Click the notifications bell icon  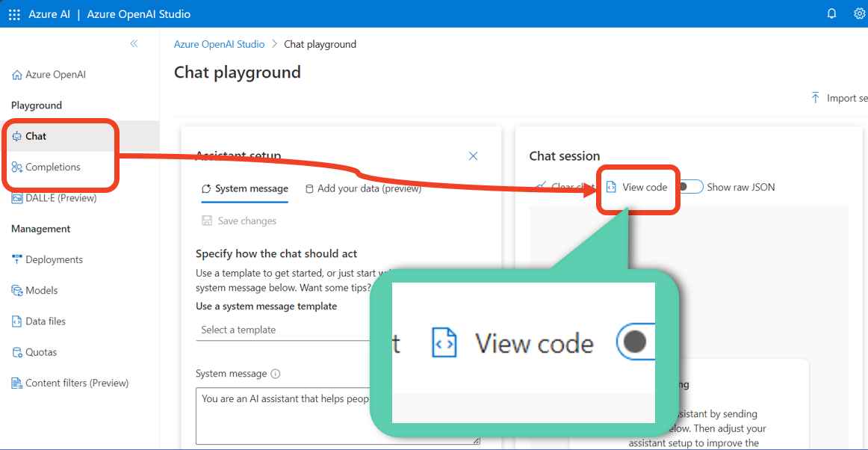831,14
